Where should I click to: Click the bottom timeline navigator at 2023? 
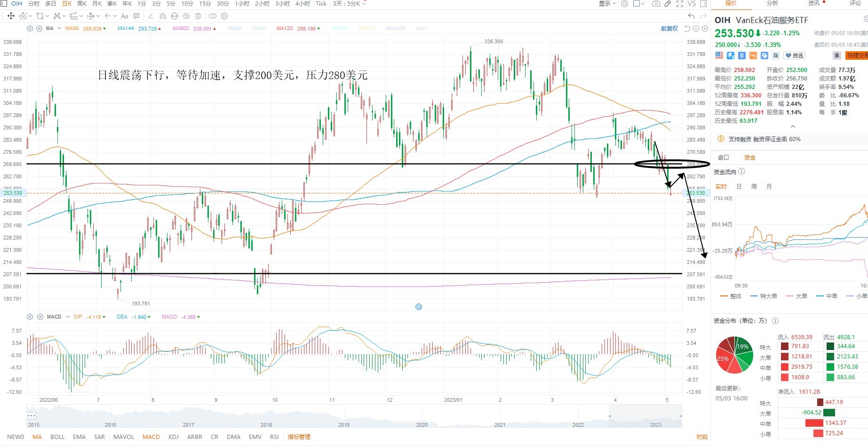(x=655, y=425)
